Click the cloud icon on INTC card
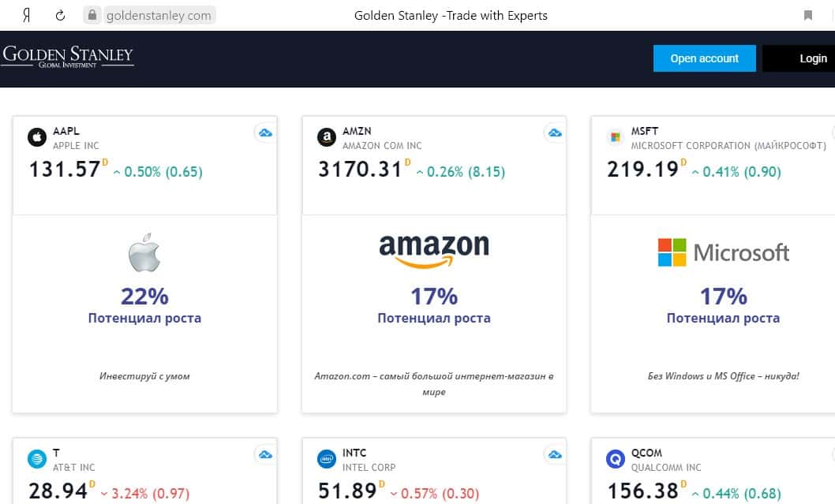This screenshot has width=835, height=504. (555, 454)
